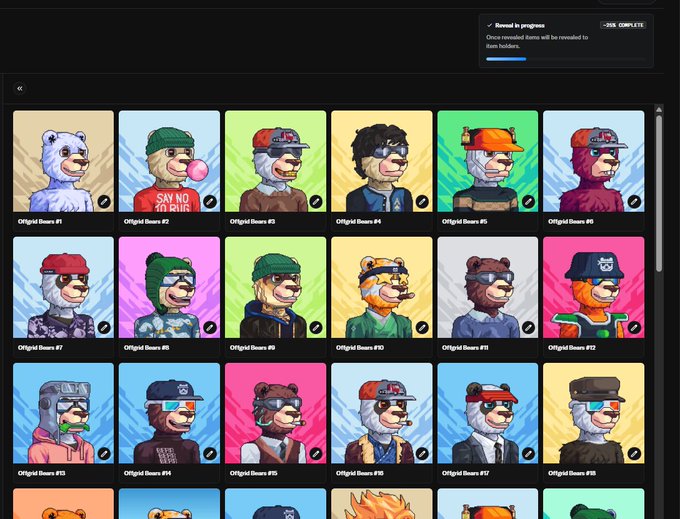
Task: Collapse sidebar with double chevron button
Action: [20, 88]
